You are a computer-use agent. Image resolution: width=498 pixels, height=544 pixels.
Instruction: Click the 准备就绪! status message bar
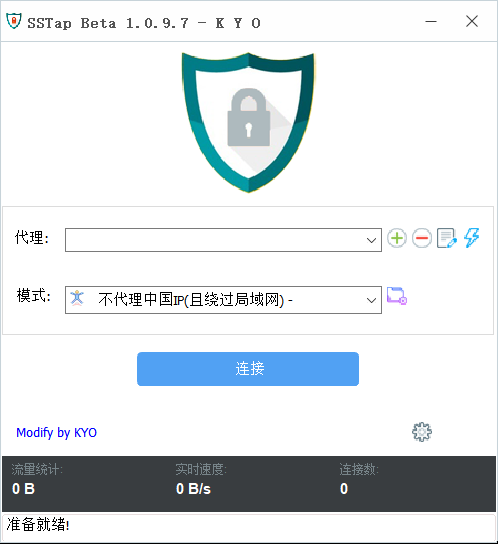tap(249, 525)
